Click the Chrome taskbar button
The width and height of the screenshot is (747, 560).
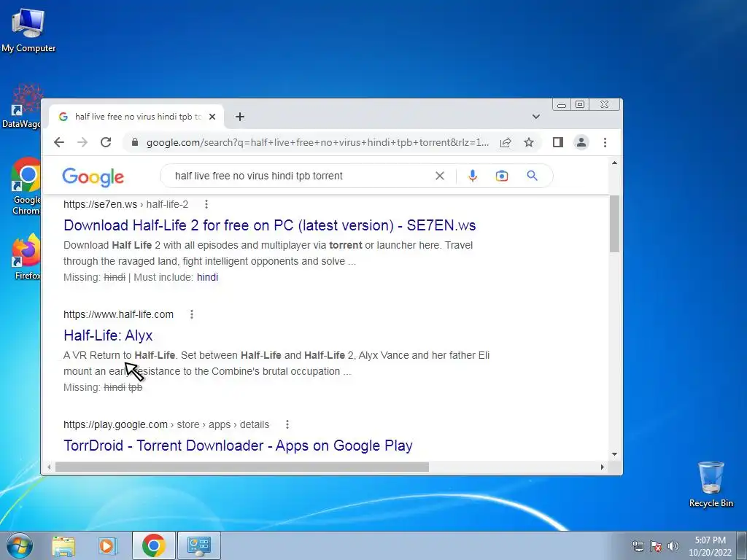pos(153,545)
